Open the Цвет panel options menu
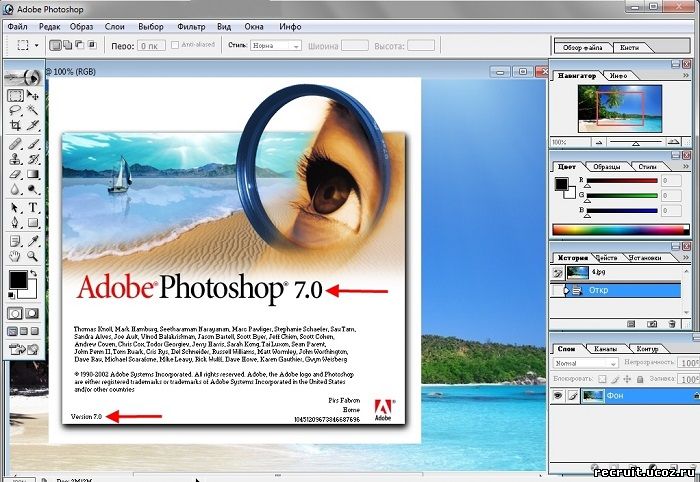 (x=686, y=166)
